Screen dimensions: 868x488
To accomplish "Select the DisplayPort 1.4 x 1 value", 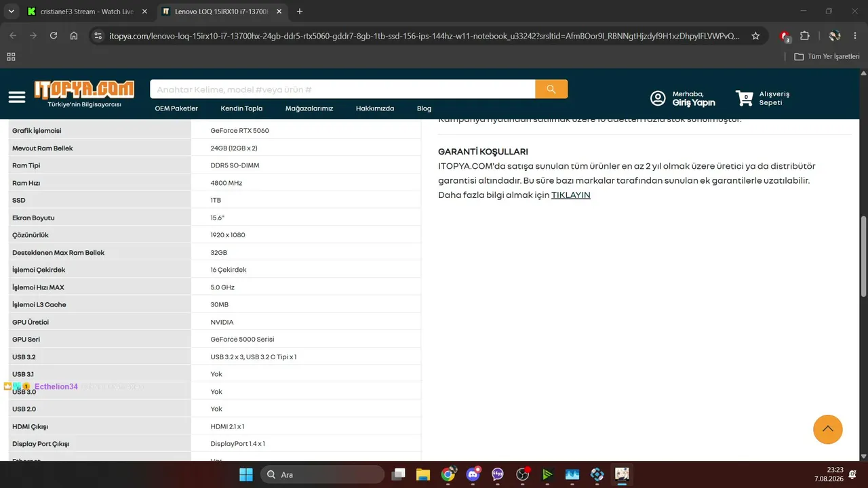I will tap(237, 444).
